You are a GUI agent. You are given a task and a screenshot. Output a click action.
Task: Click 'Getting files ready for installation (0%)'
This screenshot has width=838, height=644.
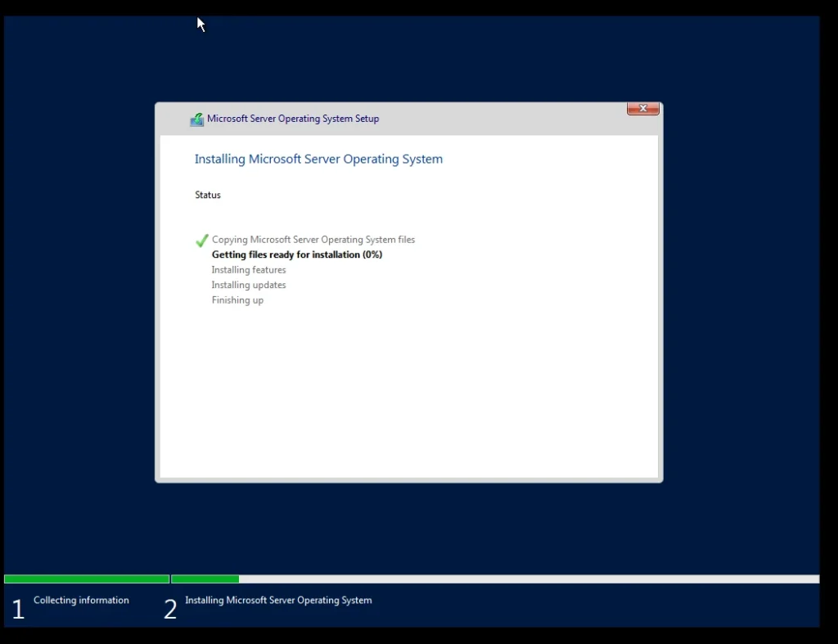(x=297, y=255)
